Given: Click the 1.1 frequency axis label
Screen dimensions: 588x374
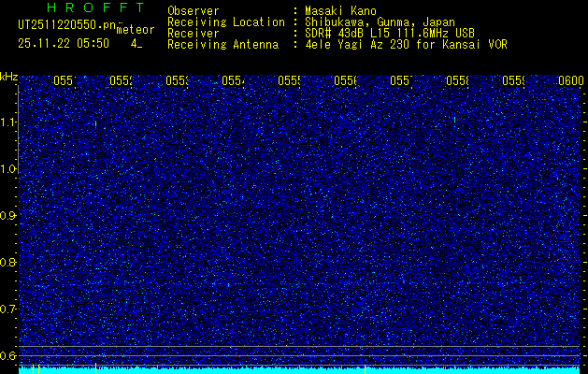Looking at the screenshot, I should (8, 122).
